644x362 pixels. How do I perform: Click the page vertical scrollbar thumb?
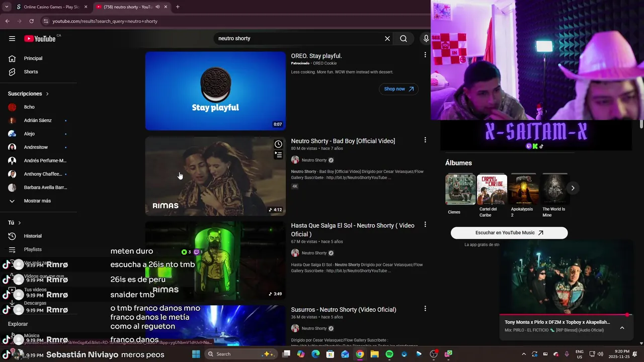click(x=641, y=124)
